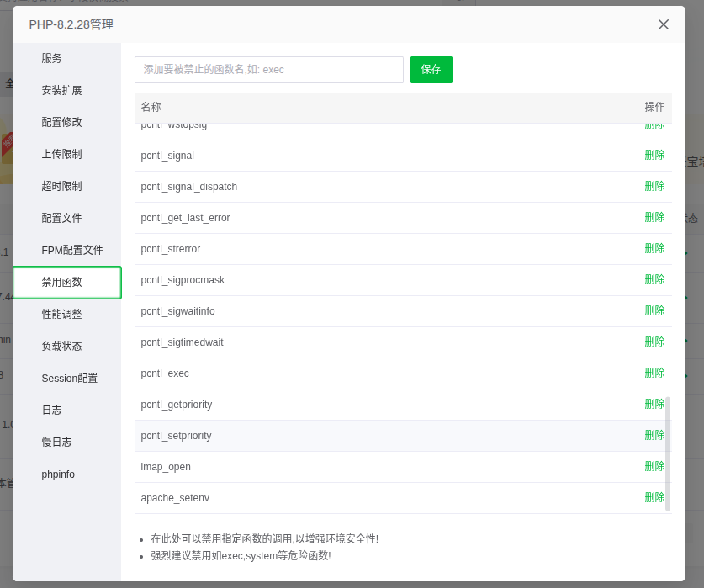This screenshot has height=588, width=704.
Task: Click the green 保存 button
Action: click(x=431, y=70)
